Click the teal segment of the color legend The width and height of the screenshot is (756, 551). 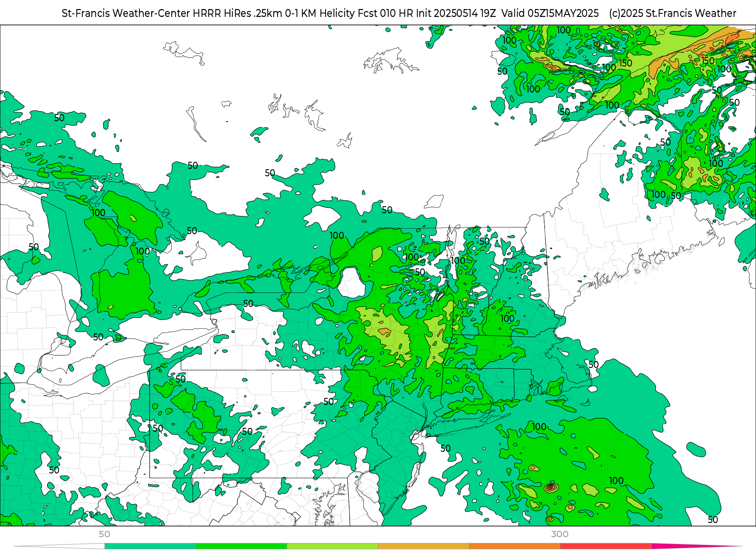coord(150,546)
